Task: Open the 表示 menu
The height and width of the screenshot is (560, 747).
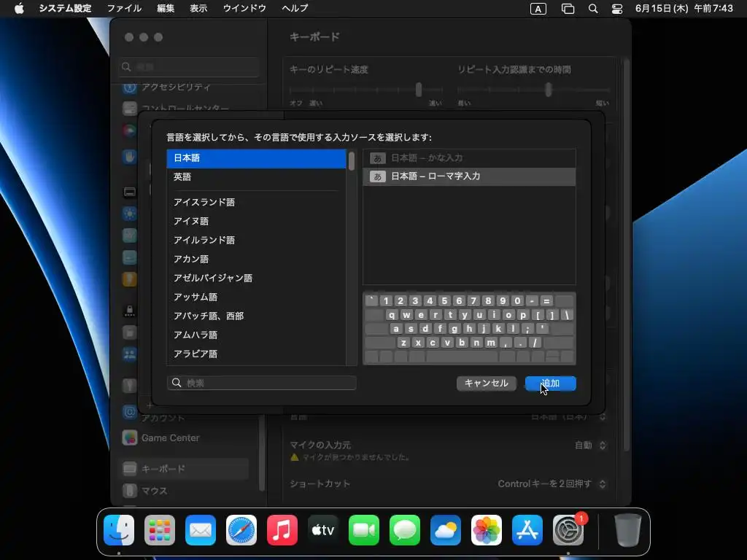Action: 198,8
